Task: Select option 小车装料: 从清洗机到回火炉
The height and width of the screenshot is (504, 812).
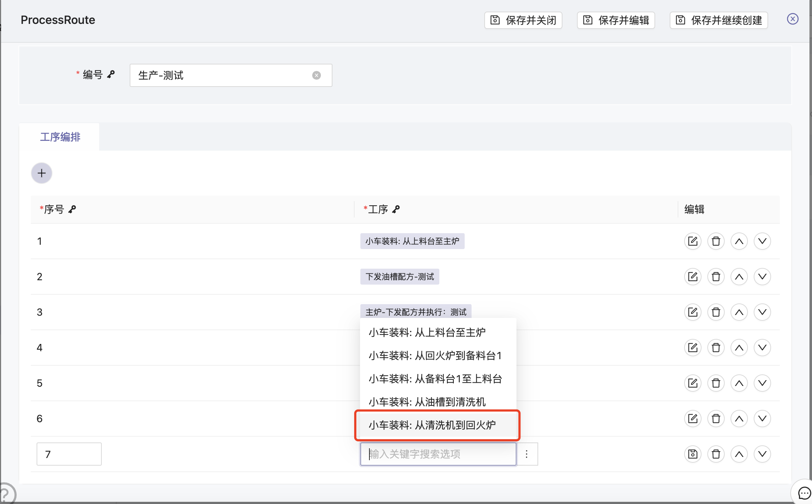Action: click(432, 425)
